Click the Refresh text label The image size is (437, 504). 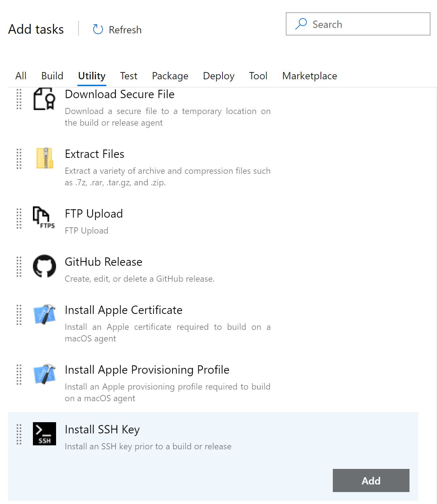(x=125, y=30)
